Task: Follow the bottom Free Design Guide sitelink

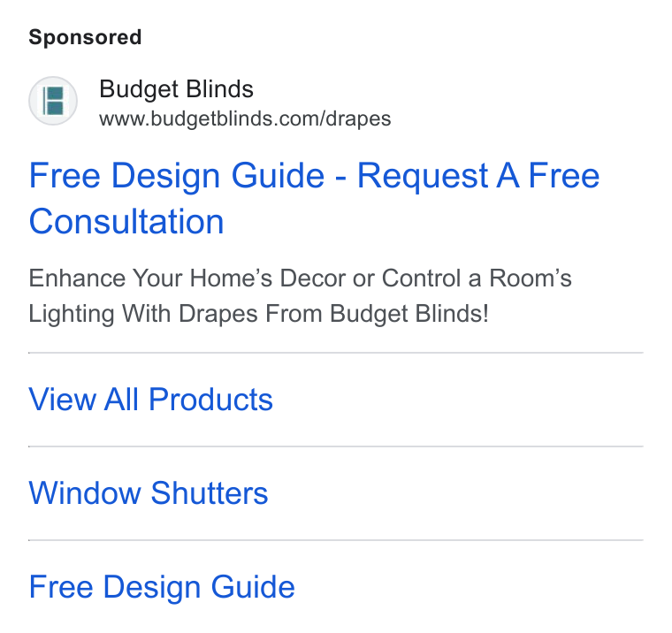Action: click(x=162, y=587)
